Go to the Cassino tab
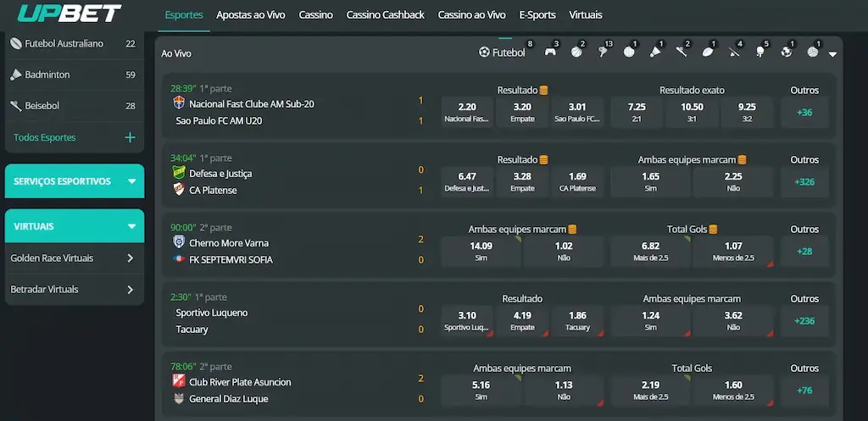This screenshot has height=421, width=868. pos(316,15)
